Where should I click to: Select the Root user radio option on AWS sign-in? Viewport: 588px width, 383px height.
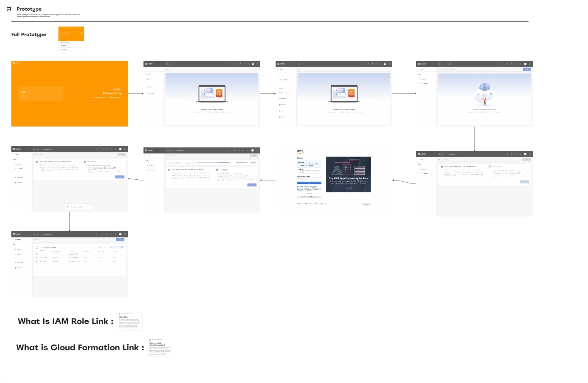pyautogui.click(x=298, y=162)
